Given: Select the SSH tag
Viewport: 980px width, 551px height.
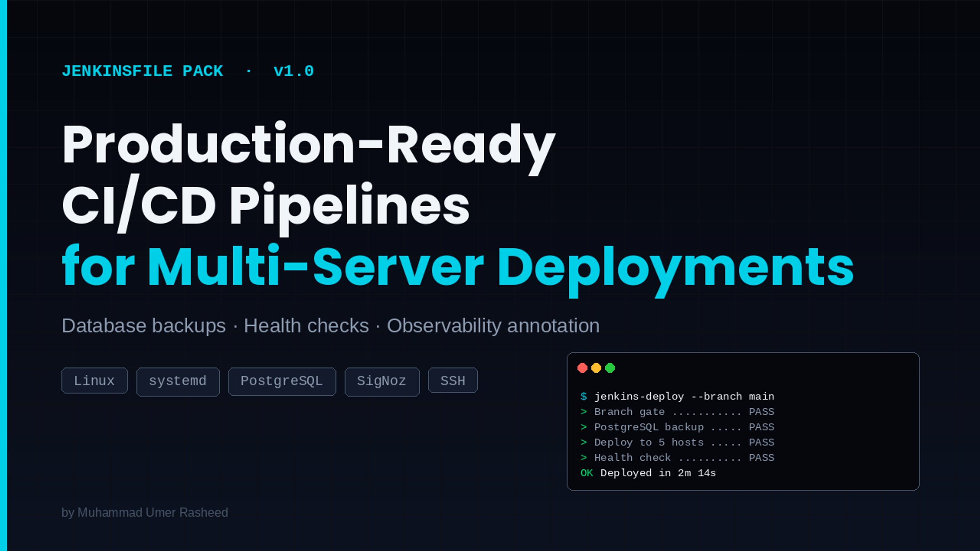Looking at the screenshot, I should pos(453,381).
